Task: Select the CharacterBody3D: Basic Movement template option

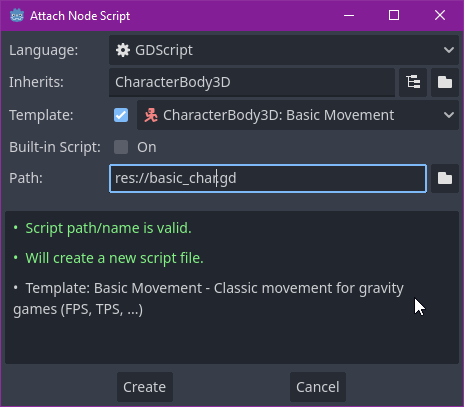Action: click(298, 115)
